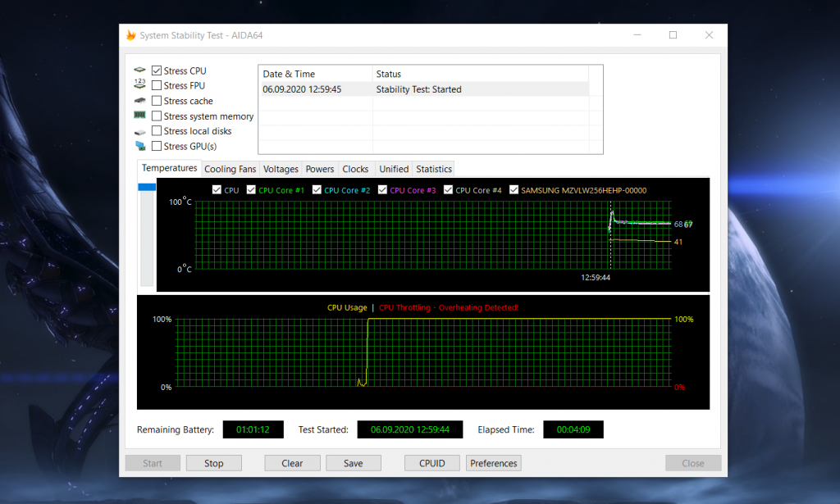Open the Clocks tab
The image size is (840, 504).
[x=355, y=169]
